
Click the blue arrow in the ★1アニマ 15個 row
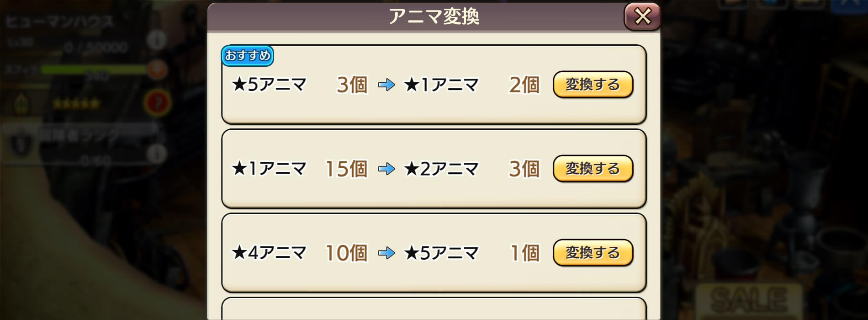386,169
